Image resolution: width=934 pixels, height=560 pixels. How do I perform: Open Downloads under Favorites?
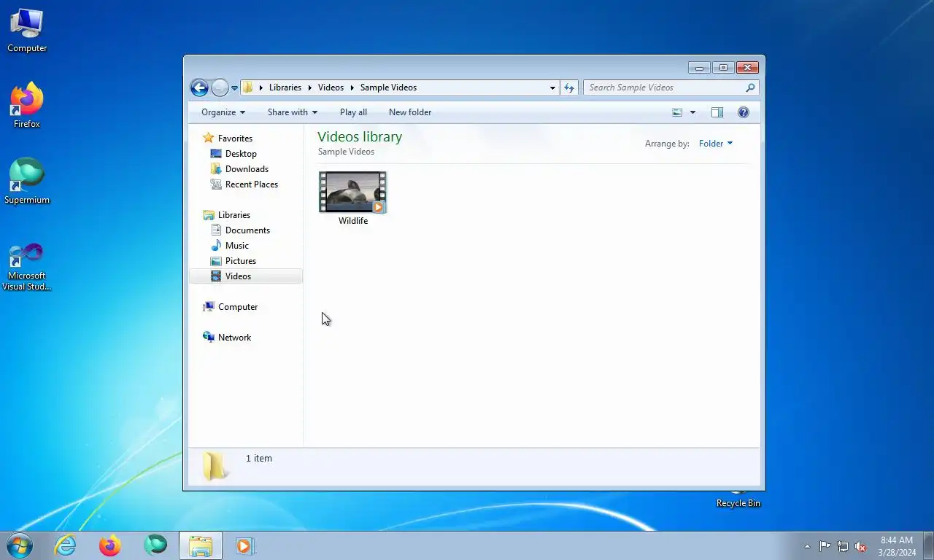click(247, 169)
